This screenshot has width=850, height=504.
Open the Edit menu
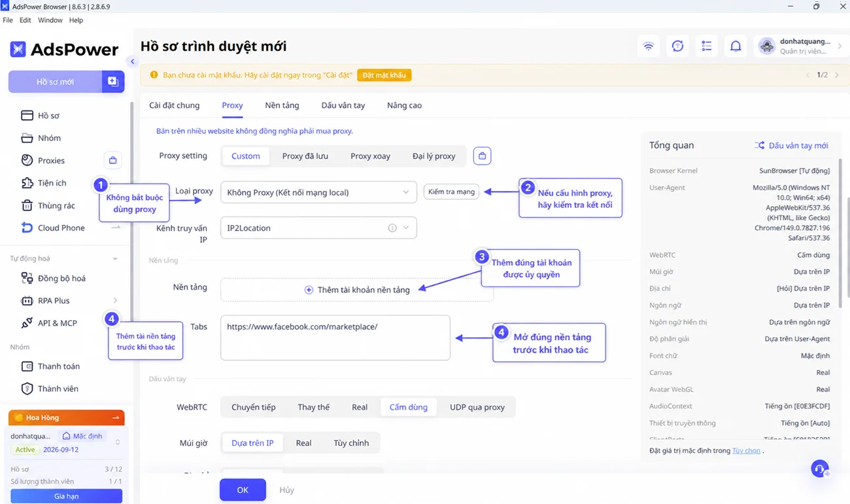(25, 20)
